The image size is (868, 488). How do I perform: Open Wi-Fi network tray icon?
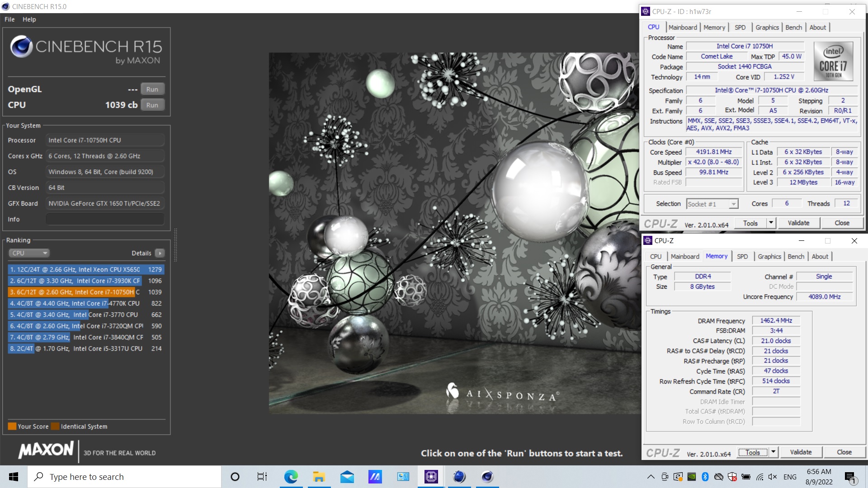click(759, 477)
